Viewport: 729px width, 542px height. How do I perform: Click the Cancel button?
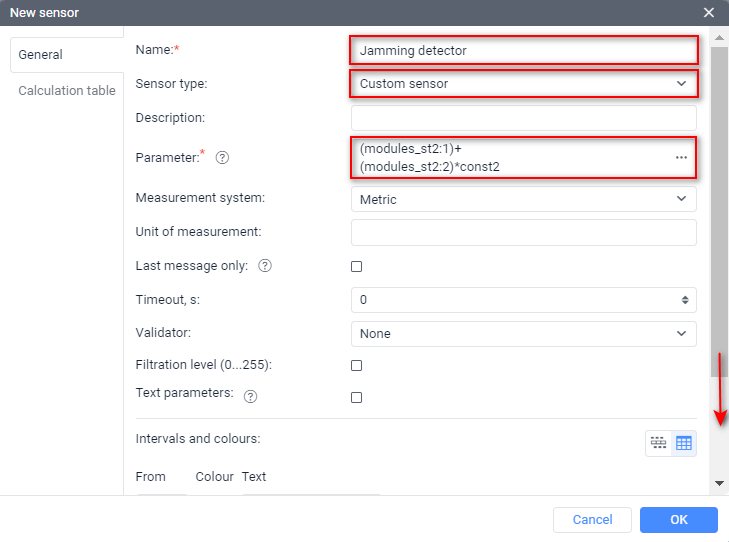pos(592,520)
